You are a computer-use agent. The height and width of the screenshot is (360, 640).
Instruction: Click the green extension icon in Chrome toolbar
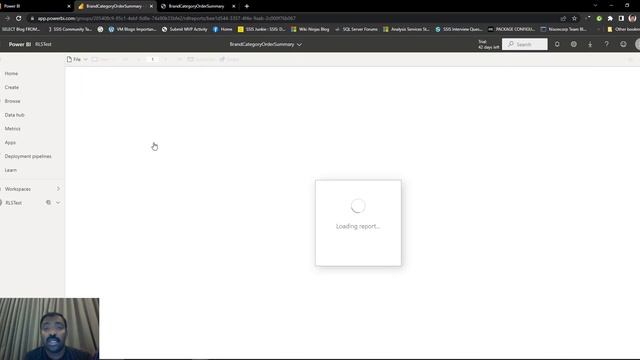click(x=599, y=18)
